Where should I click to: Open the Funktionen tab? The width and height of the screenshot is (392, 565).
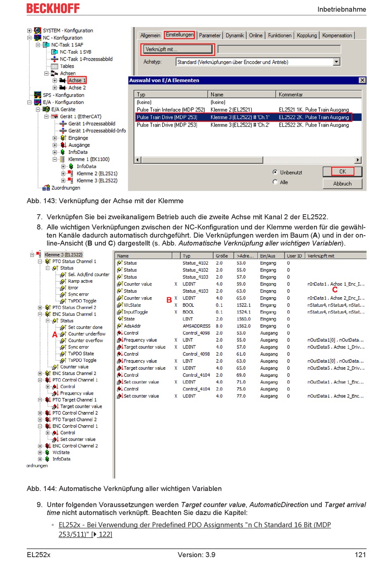280,35
